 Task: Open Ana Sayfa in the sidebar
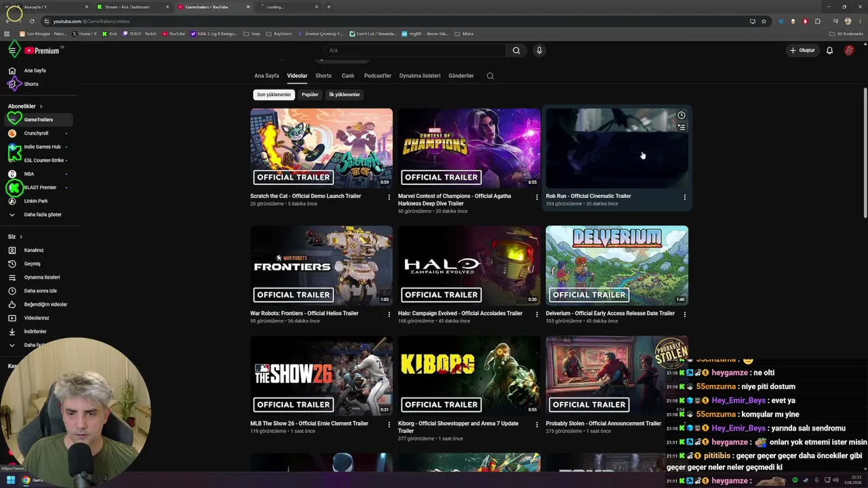click(x=37, y=70)
